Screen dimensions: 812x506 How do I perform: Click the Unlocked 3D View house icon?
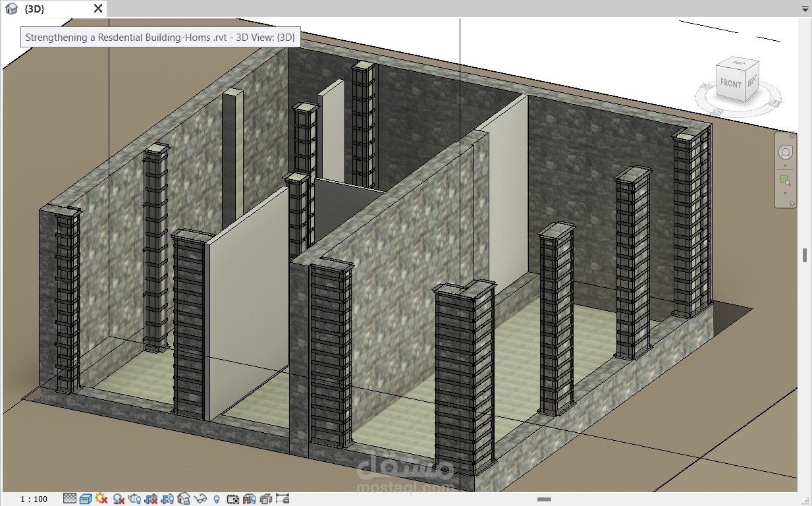(x=184, y=499)
